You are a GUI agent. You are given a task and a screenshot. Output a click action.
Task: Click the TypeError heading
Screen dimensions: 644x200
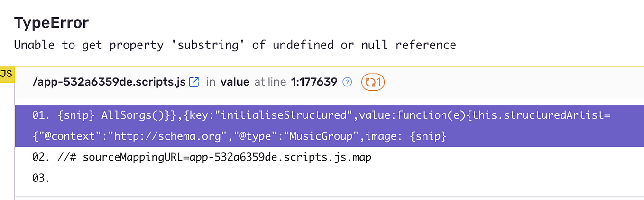[51, 22]
